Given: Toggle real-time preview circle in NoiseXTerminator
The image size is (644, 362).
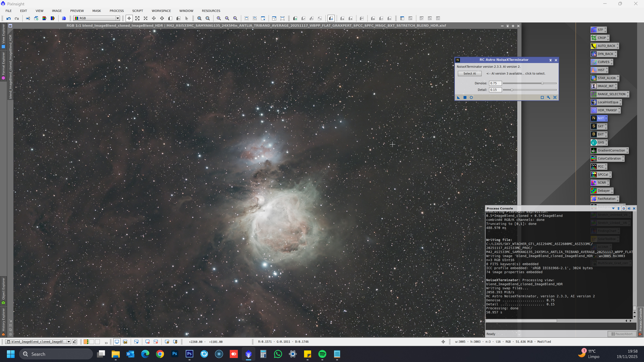Looking at the screenshot, I should coord(471,97).
